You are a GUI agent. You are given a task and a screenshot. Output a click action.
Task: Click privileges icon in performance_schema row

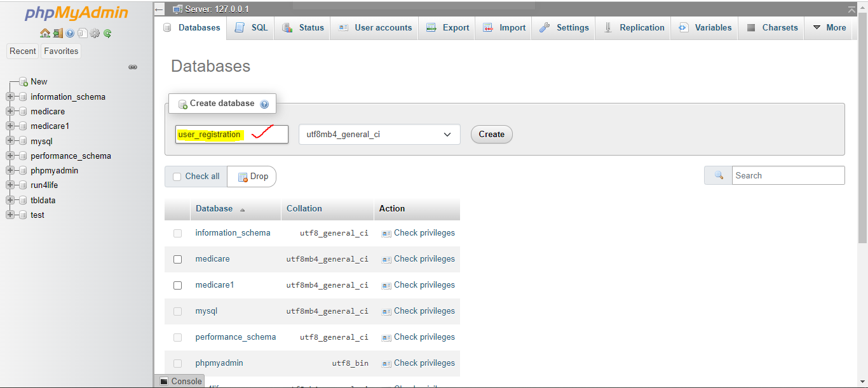386,338
